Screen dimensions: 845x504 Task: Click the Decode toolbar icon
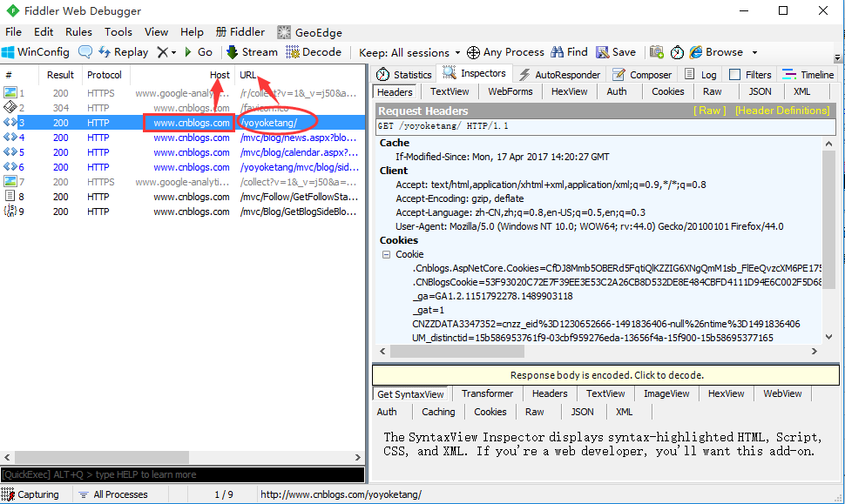(292, 52)
